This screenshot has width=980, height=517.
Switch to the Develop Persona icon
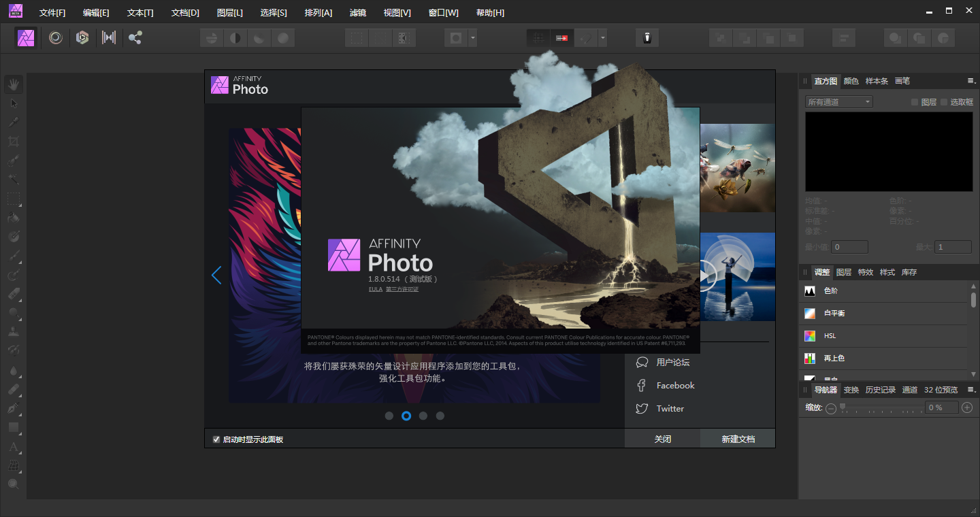[x=82, y=37]
